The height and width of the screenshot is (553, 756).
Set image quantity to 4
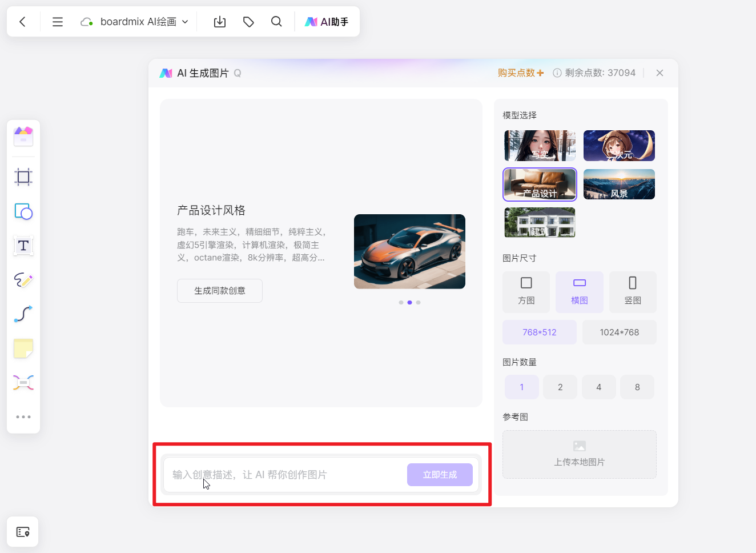click(x=599, y=387)
